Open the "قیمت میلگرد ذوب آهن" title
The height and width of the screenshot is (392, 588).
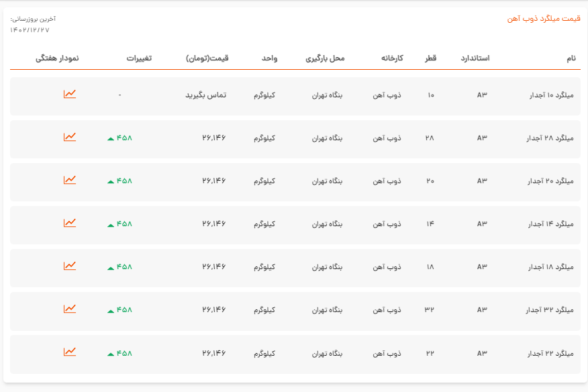(x=543, y=19)
